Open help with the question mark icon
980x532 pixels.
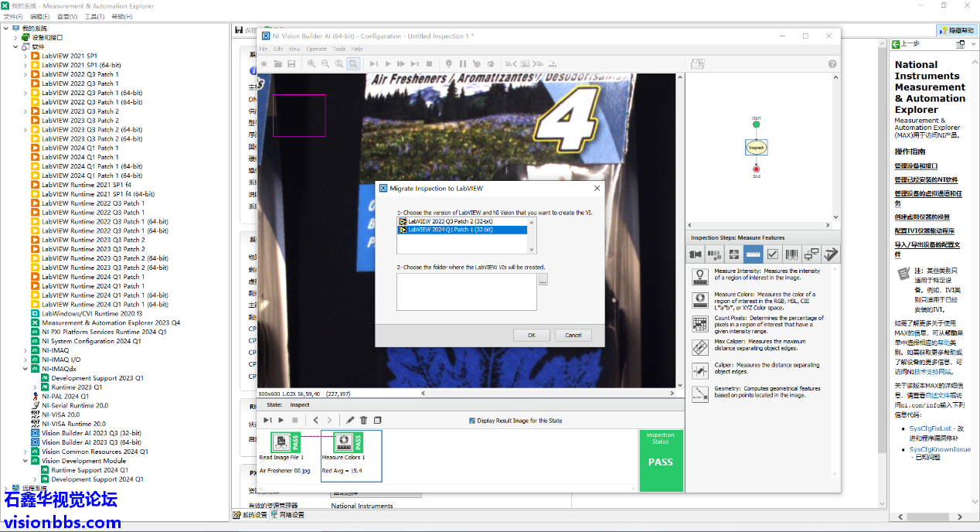pos(832,64)
